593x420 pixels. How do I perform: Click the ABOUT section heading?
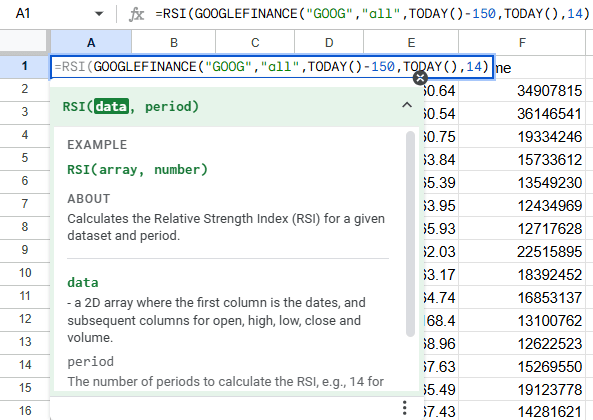pos(89,199)
